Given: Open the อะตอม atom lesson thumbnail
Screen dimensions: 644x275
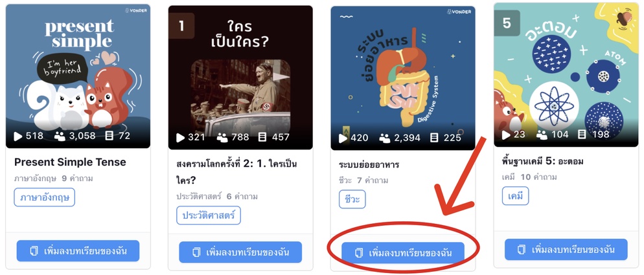Looking at the screenshot, I should (x=566, y=74).
